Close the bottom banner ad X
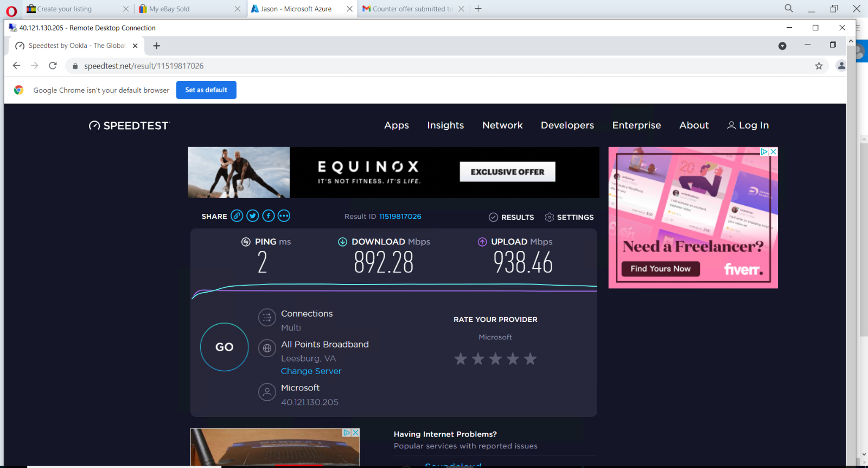868x468 pixels. coord(355,433)
